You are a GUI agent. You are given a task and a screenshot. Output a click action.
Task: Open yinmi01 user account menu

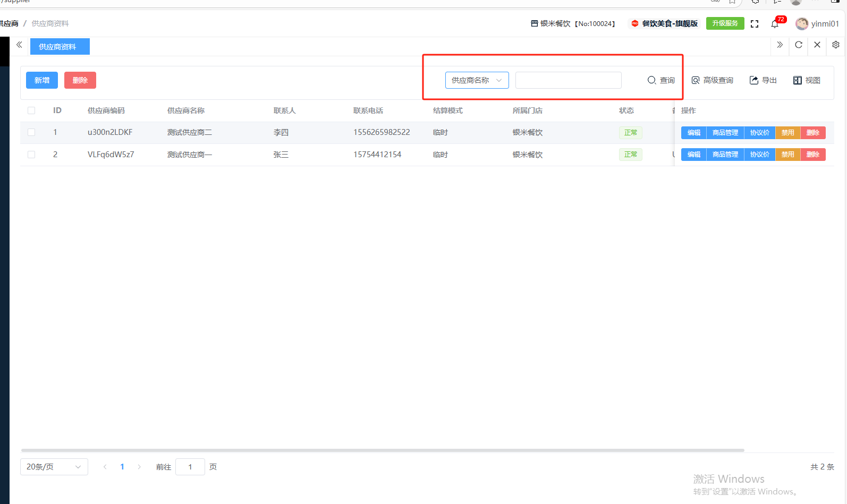817,24
